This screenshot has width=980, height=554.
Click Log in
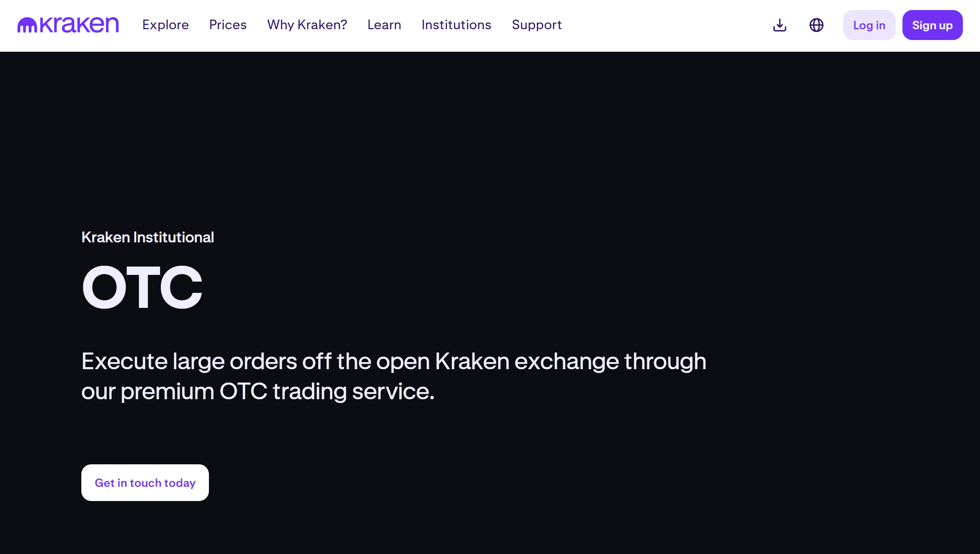click(869, 25)
